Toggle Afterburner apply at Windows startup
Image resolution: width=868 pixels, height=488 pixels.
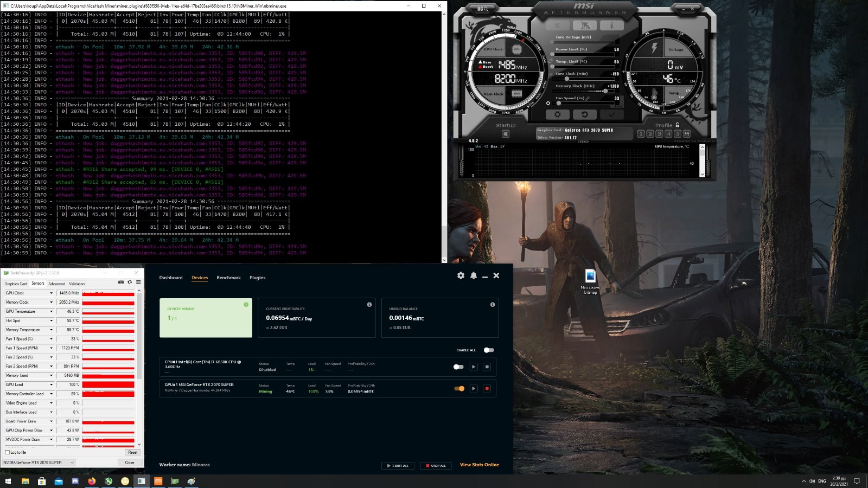(506, 134)
